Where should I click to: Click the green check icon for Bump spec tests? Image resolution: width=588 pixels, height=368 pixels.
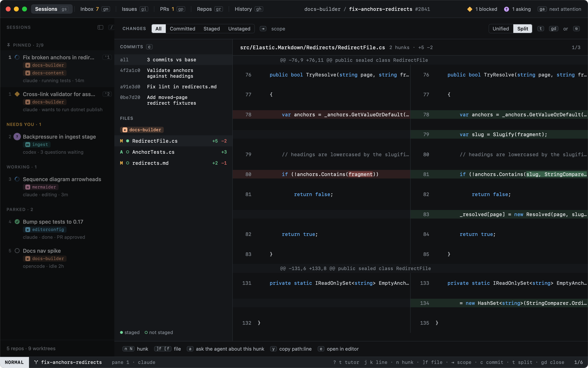17,221
